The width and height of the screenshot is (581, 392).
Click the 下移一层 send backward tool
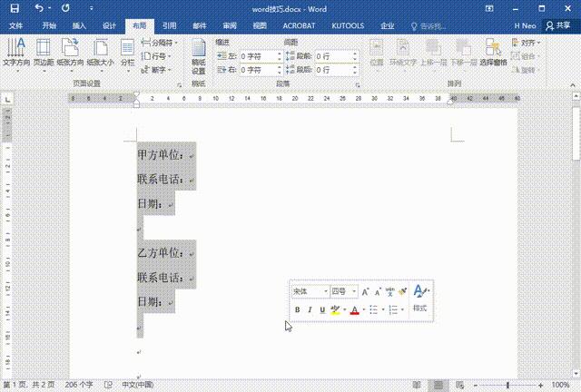(463, 54)
